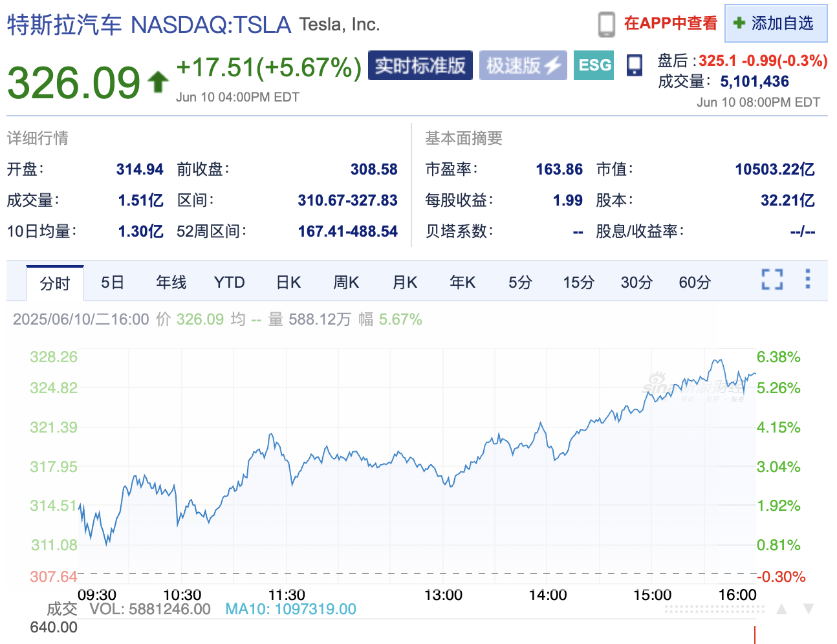Click the green plus icon in 添加自选
The width and height of the screenshot is (837, 644).
[737, 22]
